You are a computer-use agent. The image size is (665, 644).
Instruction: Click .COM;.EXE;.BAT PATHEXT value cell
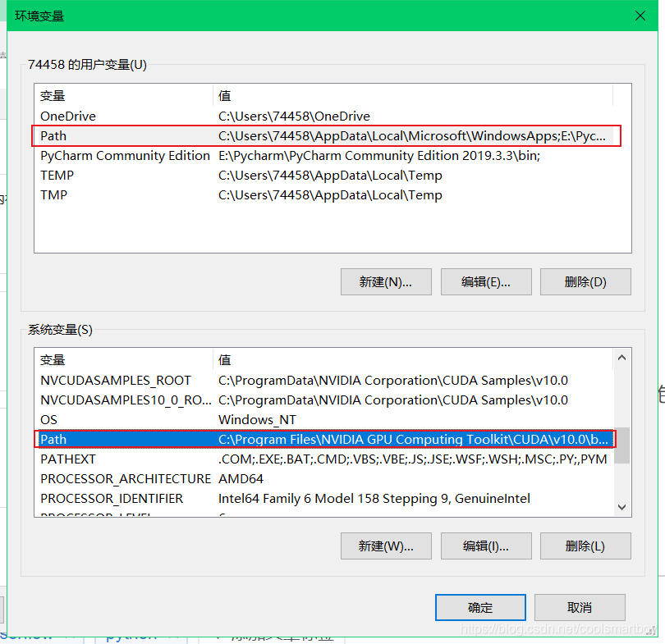point(413,459)
